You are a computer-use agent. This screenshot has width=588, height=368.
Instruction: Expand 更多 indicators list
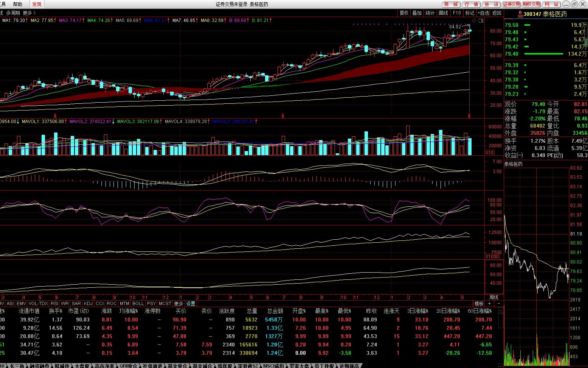[178, 304]
